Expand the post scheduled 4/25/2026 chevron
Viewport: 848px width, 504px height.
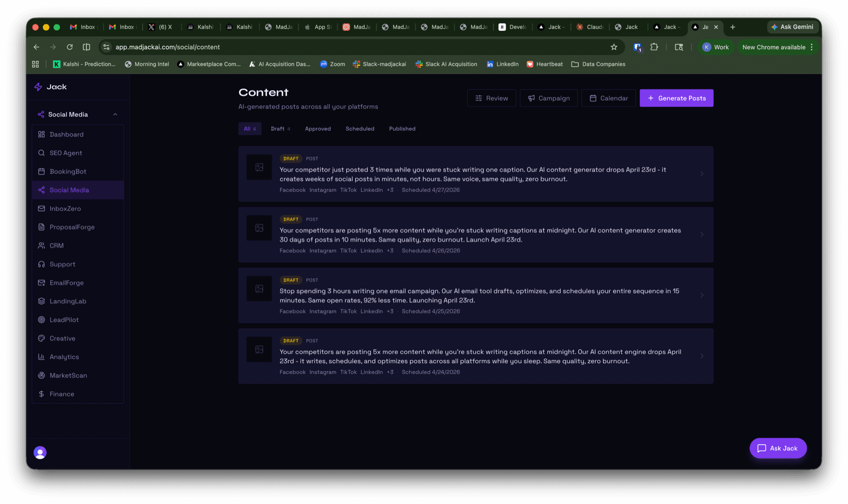pos(702,295)
